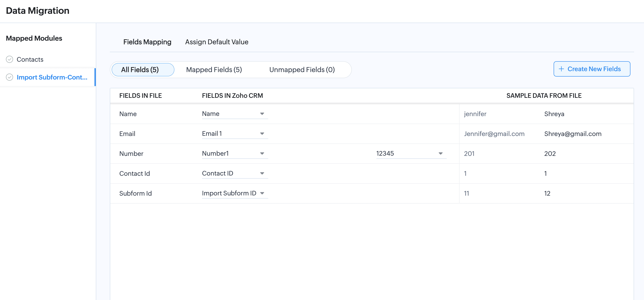
Task: Click the Contacts check circle icon
Action: coord(9,59)
